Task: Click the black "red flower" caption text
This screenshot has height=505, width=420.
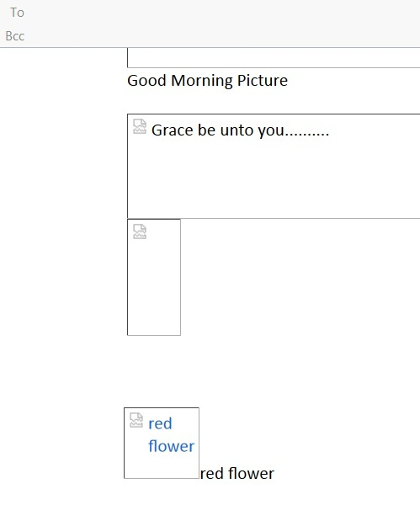Action: coord(237,473)
